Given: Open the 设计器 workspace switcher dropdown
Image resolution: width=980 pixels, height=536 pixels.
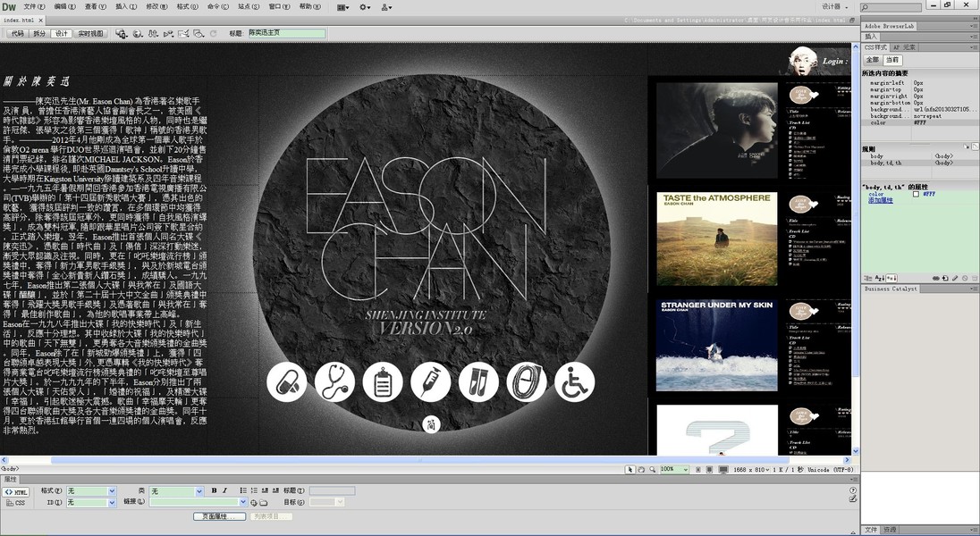Looking at the screenshot, I should pos(835,7).
